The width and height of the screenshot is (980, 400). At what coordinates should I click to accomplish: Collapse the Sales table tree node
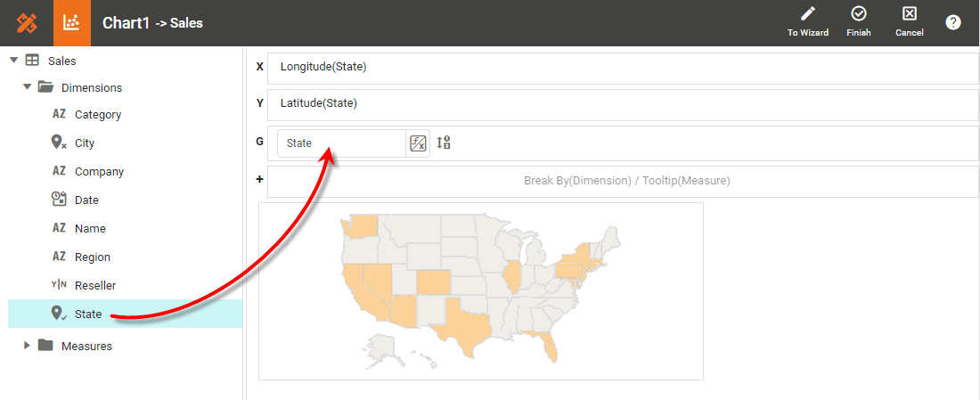[14, 61]
